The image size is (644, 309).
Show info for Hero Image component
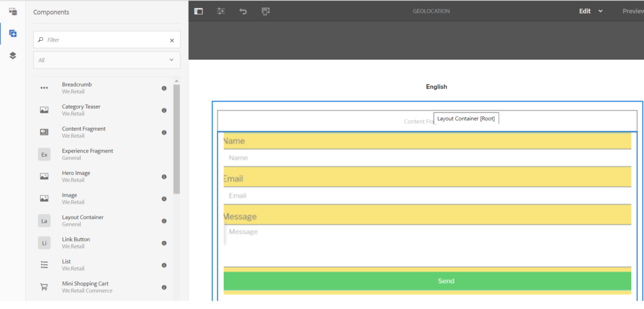pos(164,177)
